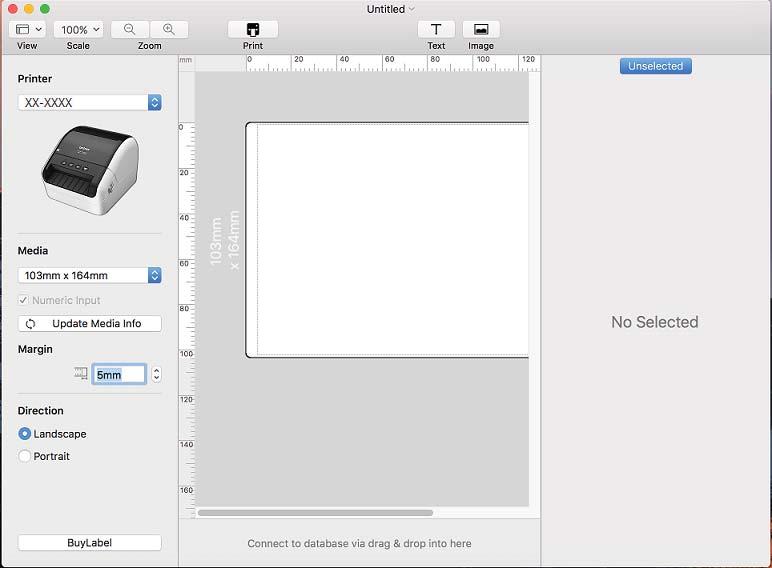Screen dimensions: 772x568
Task: Click the BuyLabel button
Action: pos(90,542)
